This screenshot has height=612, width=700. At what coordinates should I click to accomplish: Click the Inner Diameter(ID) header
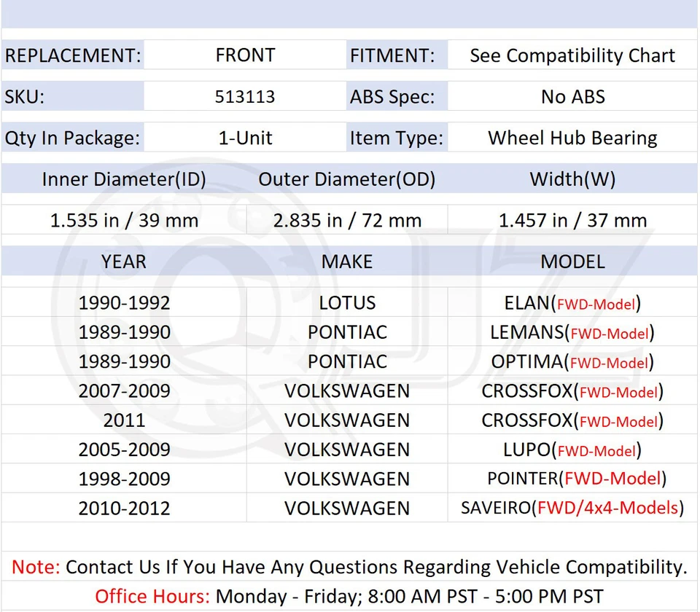124,179
